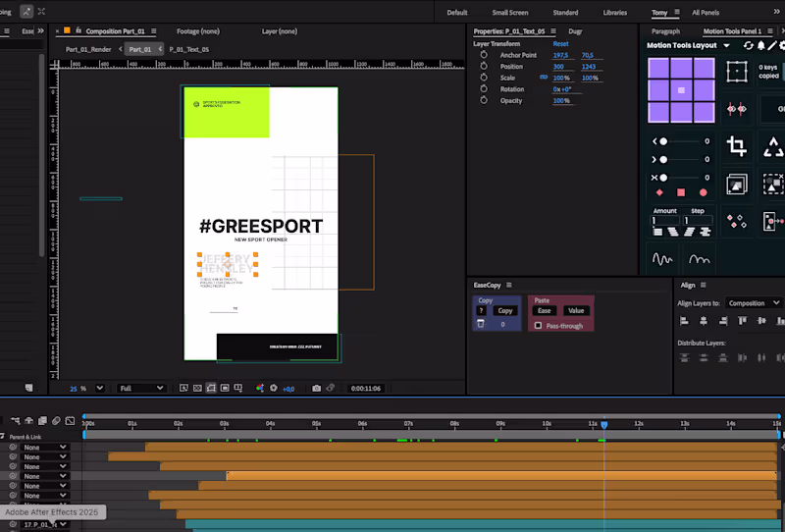Click the refresh icon in Motion Tools header

pyautogui.click(x=748, y=45)
